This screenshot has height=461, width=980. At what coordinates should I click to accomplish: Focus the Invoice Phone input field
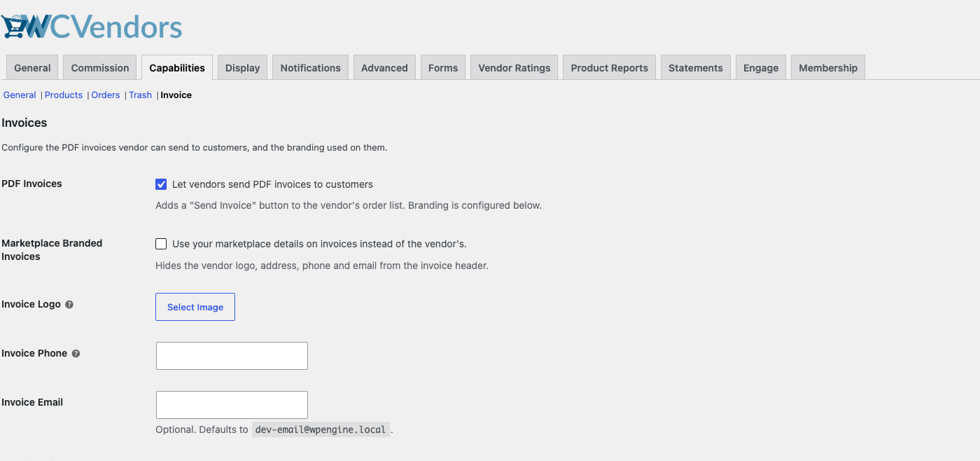(232, 356)
